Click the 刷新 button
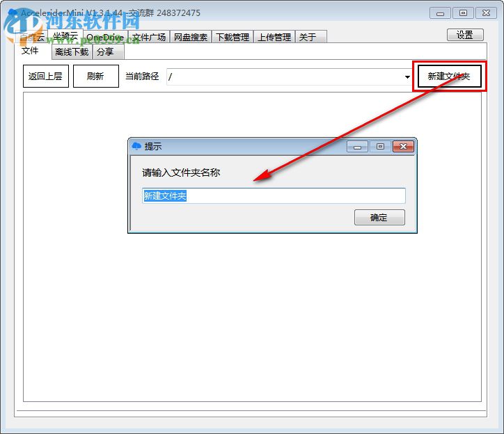This screenshot has height=434, width=504. click(96, 76)
